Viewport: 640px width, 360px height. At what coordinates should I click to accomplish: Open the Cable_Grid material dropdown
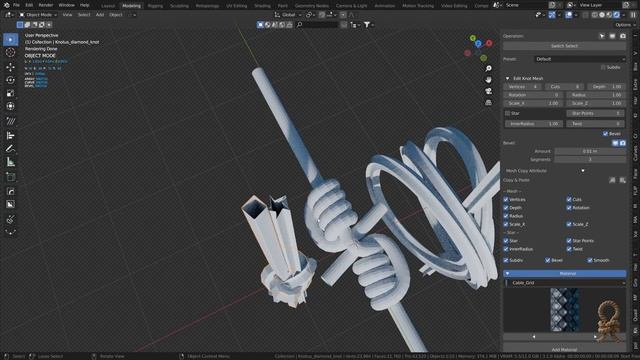point(564,283)
